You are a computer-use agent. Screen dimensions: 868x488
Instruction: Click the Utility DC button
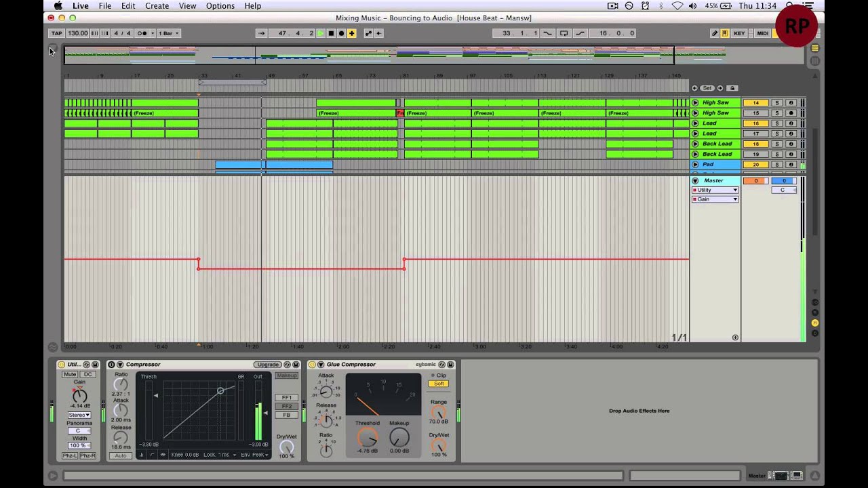(87, 374)
